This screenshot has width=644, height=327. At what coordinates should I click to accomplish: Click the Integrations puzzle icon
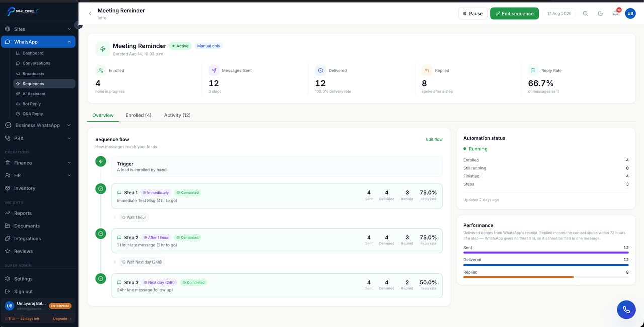click(8, 239)
